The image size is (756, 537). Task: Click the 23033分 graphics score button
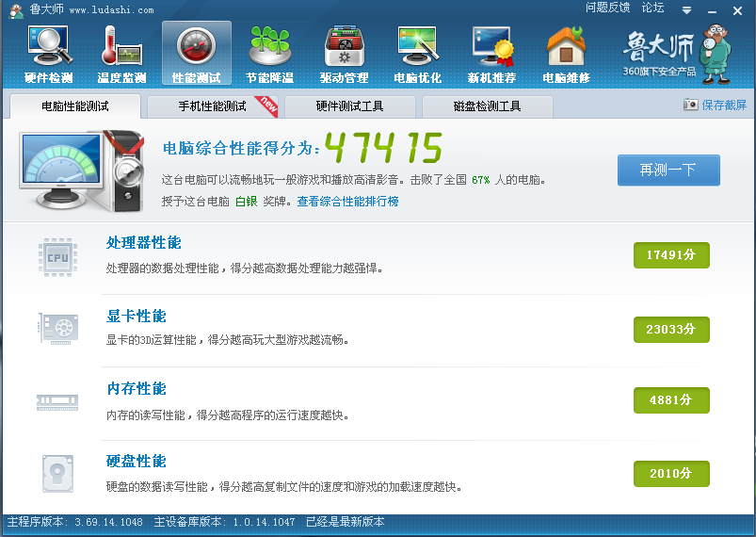click(x=671, y=329)
